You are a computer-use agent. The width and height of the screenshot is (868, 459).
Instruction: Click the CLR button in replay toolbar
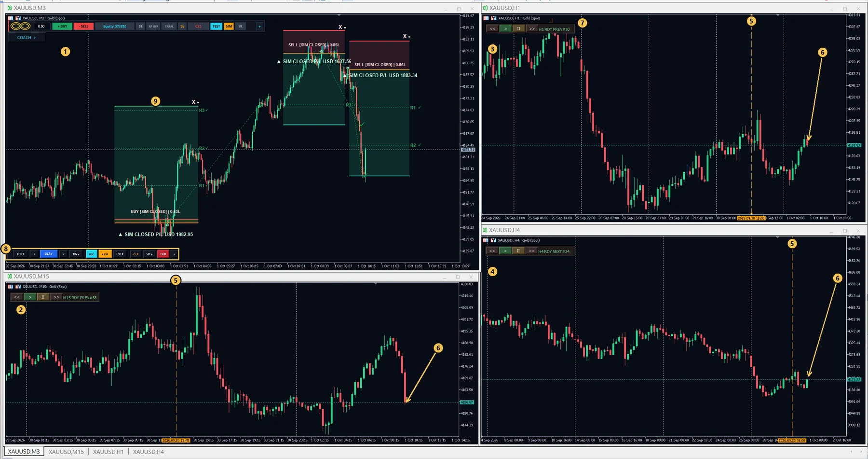pyautogui.click(x=136, y=254)
